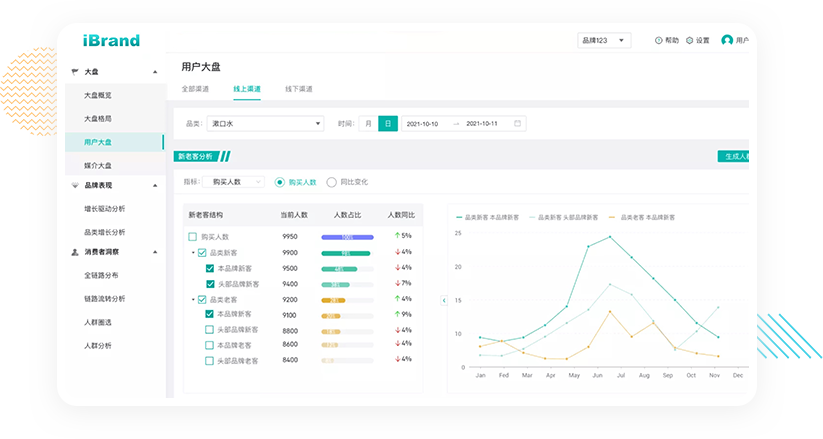Click the orange bar in 9200 row

point(333,300)
